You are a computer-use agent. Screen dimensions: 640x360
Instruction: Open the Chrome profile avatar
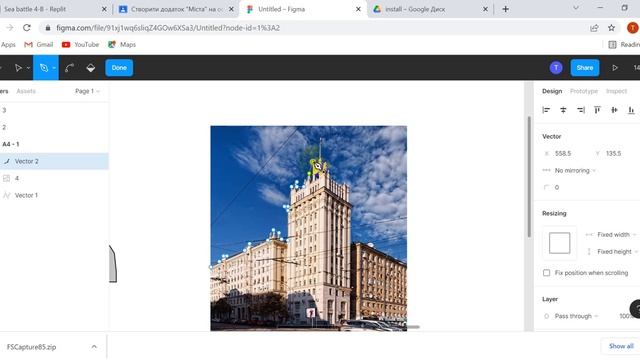pyautogui.click(x=633, y=28)
